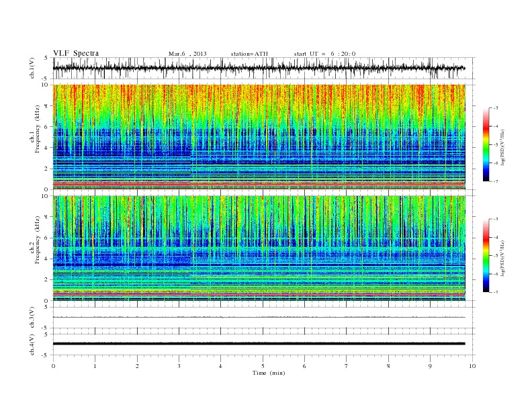
Task: Click the time axis tick label "6"
Action: pyautogui.click(x=304, y=366)
